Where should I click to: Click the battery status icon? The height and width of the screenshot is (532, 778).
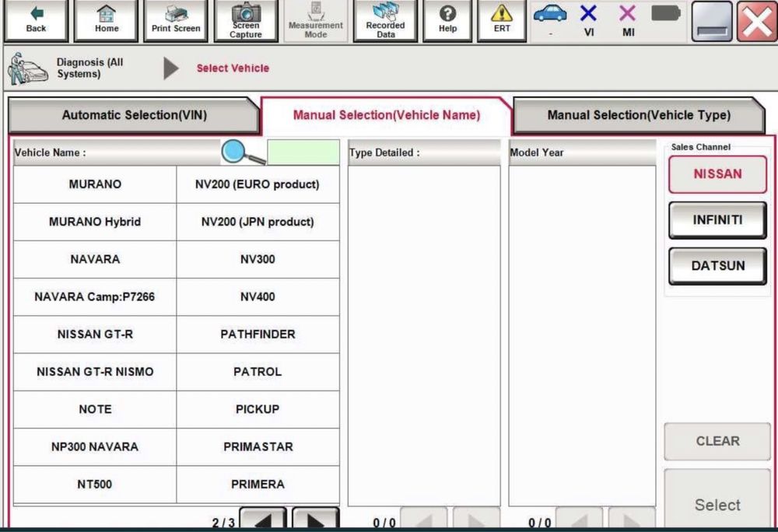665,13
